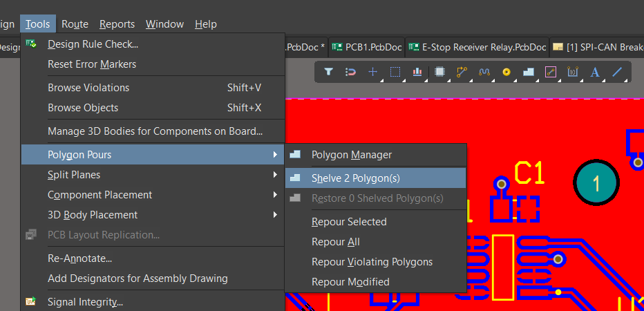The image size is (644, 311).
Task: Open the Reports menu
Action: click(x=117, y=23)
